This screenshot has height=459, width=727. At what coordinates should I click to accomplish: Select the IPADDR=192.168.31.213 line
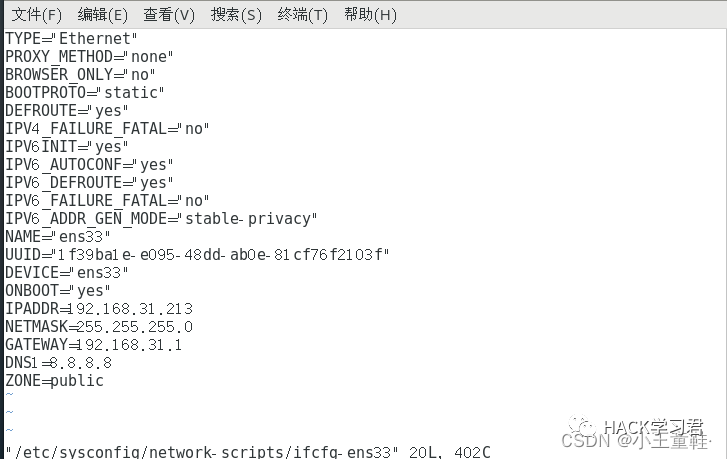point(99,309)
